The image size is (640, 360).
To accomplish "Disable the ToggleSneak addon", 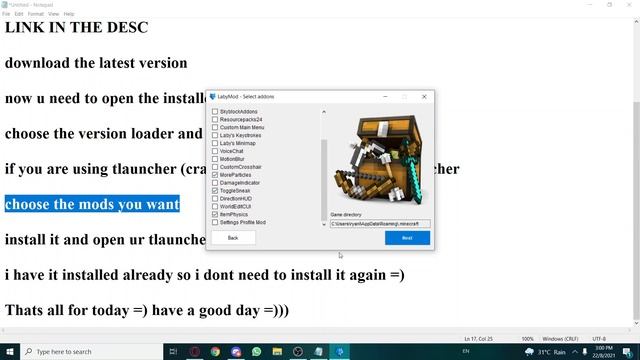I will tap(215, 191).
